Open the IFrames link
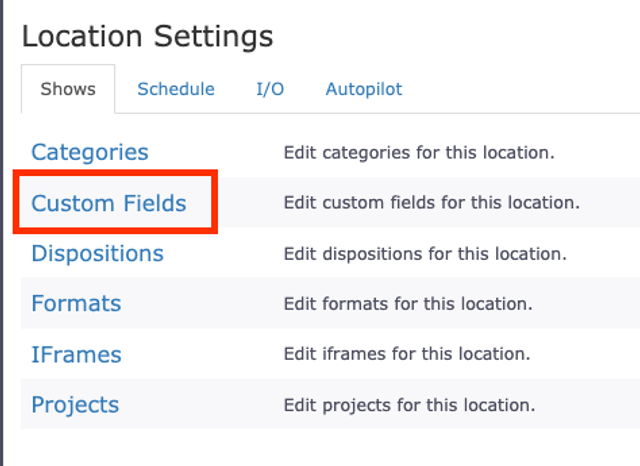 click(76, 354)
